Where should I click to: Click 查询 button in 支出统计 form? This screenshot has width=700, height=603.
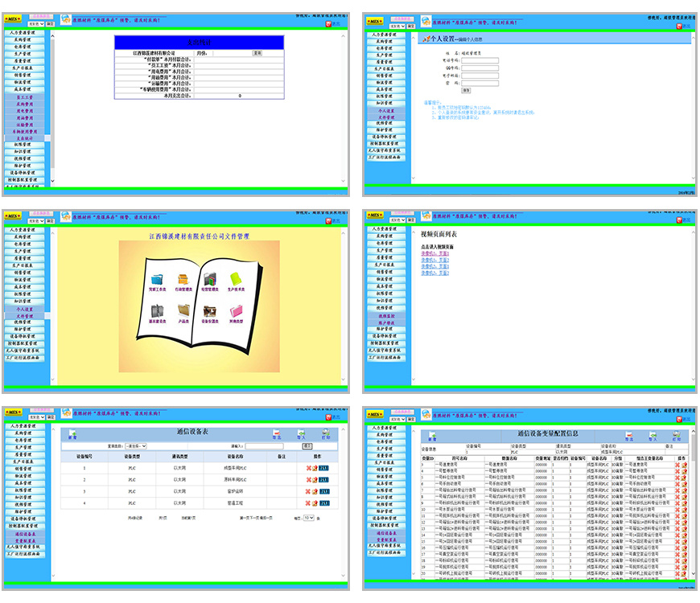tap(257, 53)
